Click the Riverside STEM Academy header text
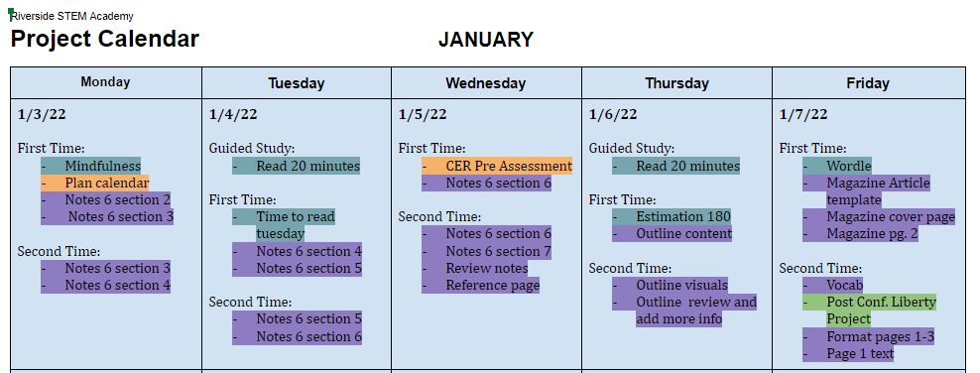980x373 pixels. 71,16
